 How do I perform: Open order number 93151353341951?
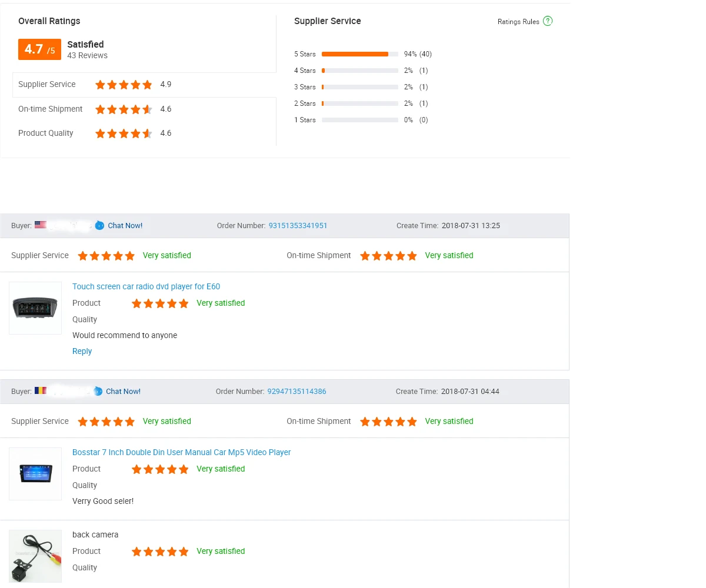coord(298,226)
